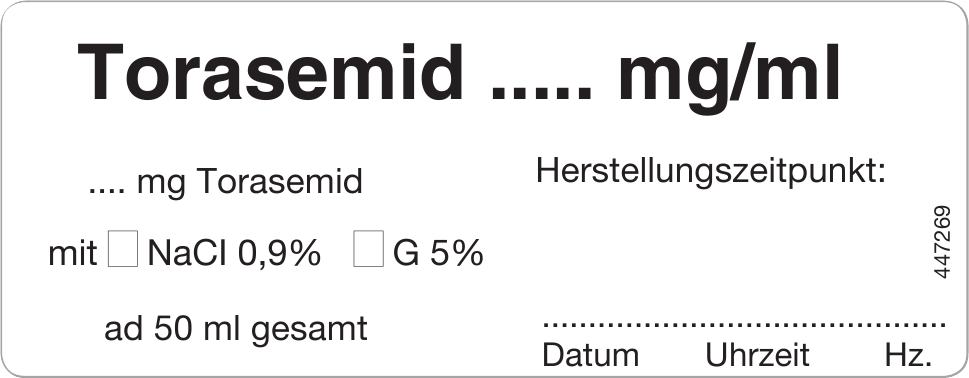Select the 'ad 50 ml gesamt' line
969x378 pixels.
pos(235,330)
